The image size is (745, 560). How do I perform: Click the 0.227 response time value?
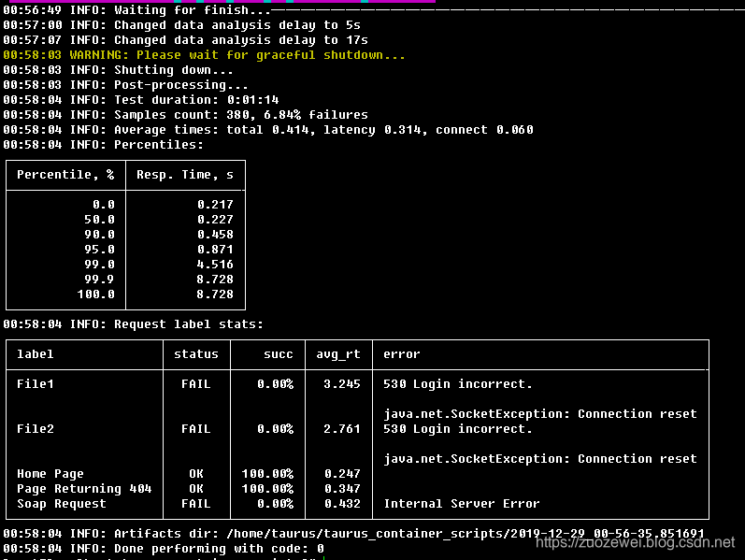215,219
